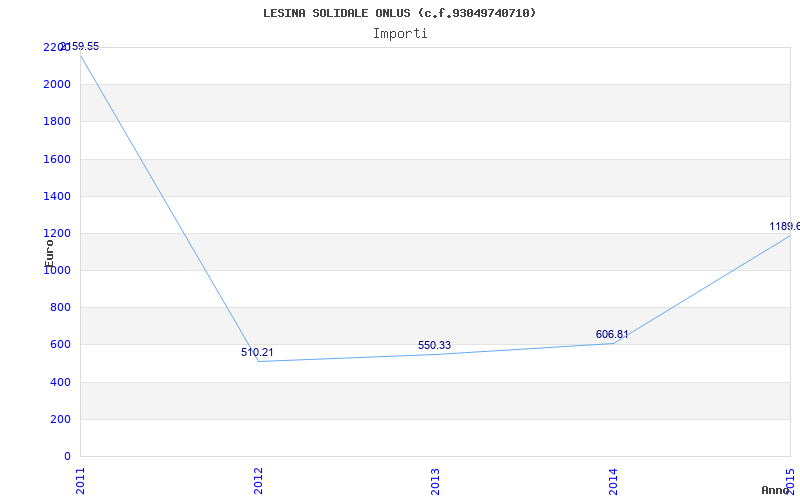Click the 2013 x-axis label
Viewport: 800px width, 500px height.
[435, 481]
